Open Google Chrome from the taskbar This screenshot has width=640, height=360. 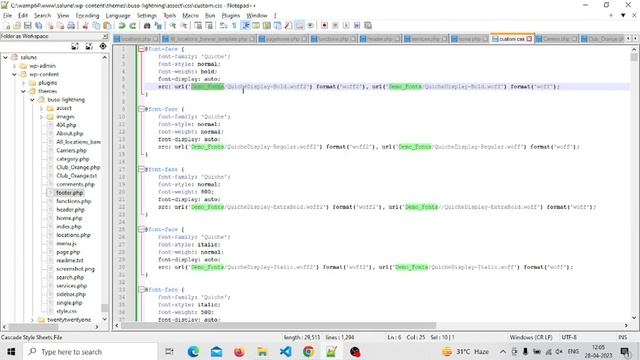click(309, 351)
